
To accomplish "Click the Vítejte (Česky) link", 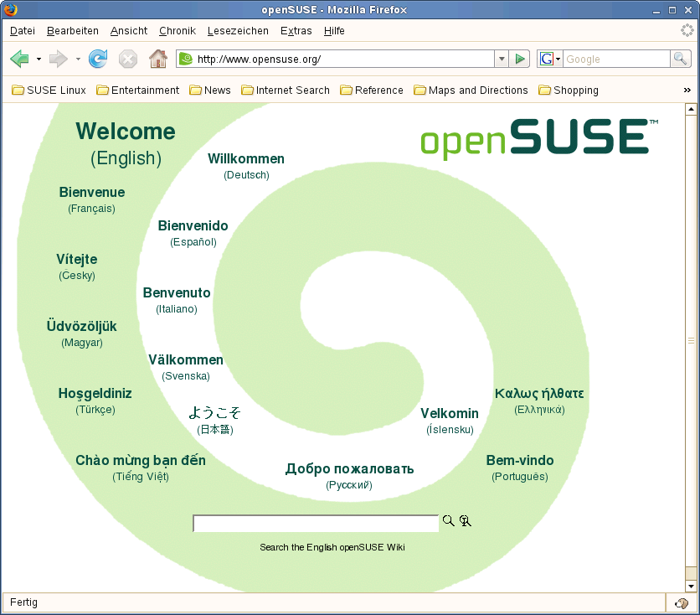I will tap(77, 266).
